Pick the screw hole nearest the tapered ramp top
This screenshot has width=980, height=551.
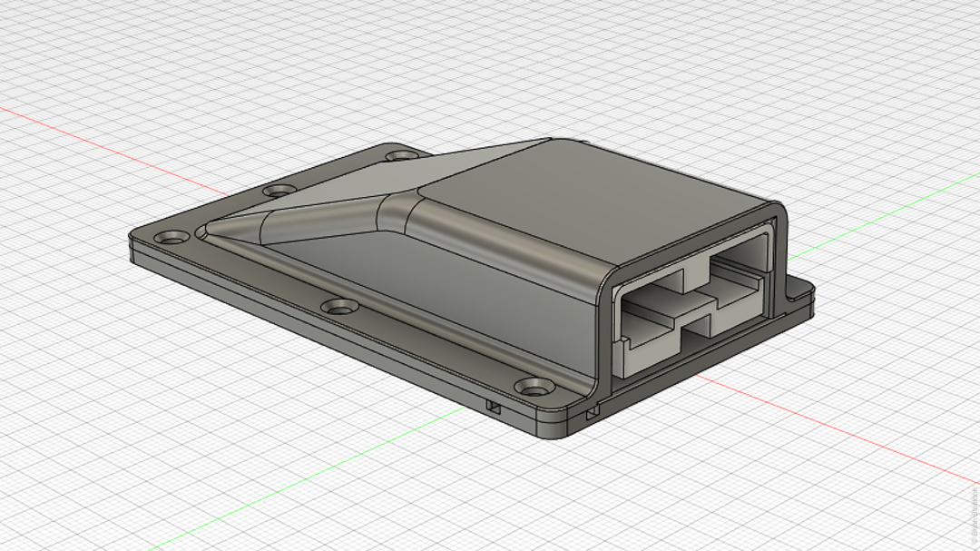pos(398,155)
